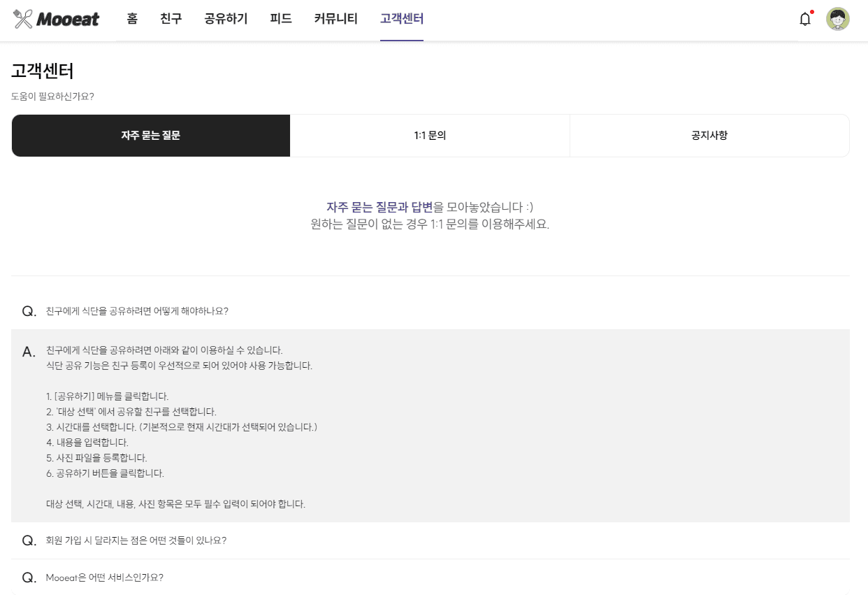Click the Mooeat wordmark to go home
The height and width of the screenshot is (595, 868).
(x=66, y=19)
